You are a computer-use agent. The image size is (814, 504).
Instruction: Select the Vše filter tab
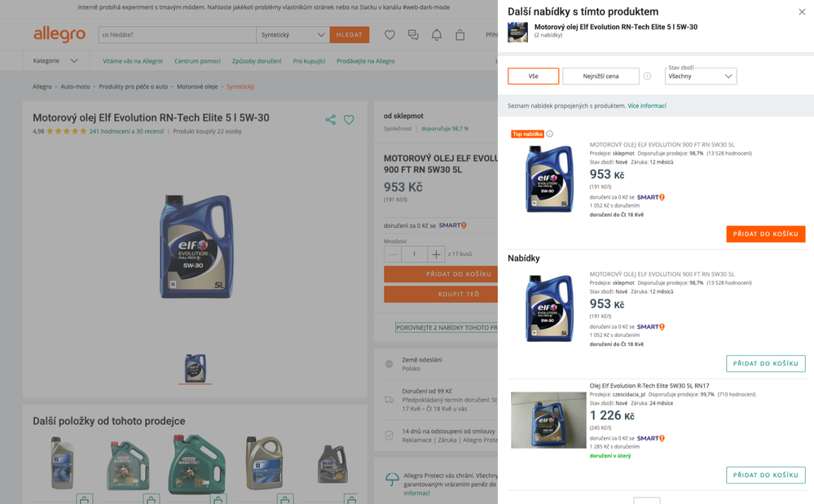pyautogui.click(x=533, y=77)
